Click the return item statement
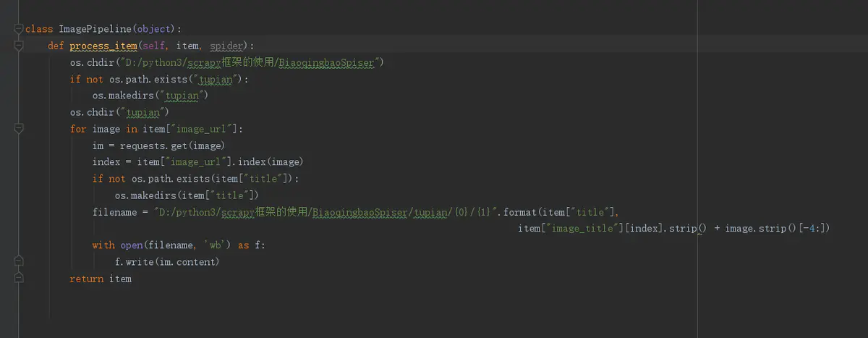Image resolution: width=868 pixels, height=338 pixels. click(101, 279)
